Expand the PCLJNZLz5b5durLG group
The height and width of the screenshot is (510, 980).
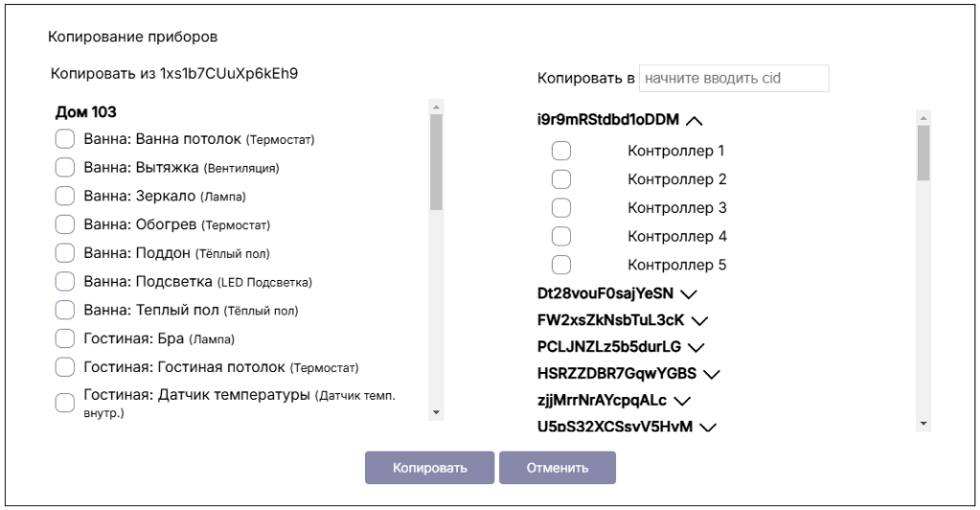click(x=695, y=347)
